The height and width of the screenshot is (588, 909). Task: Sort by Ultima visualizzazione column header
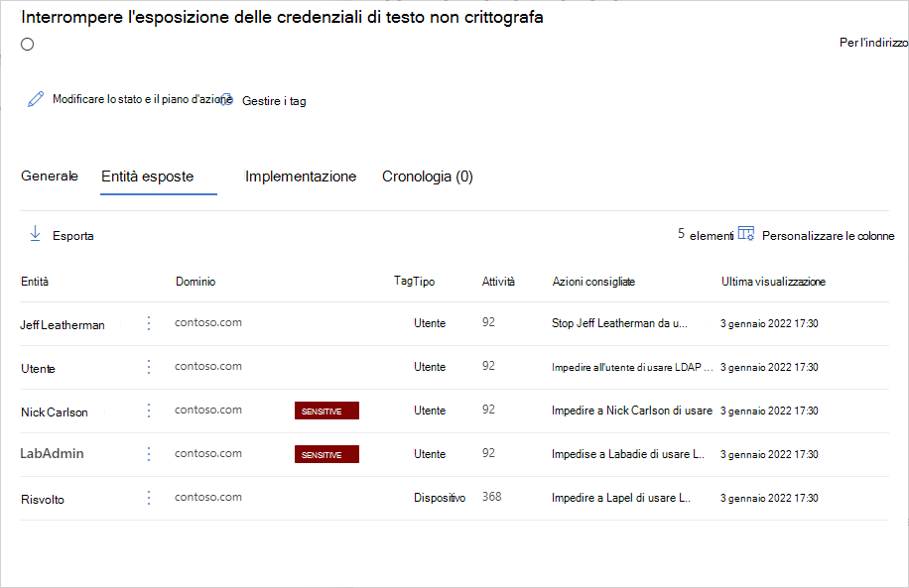coord(773,282)
